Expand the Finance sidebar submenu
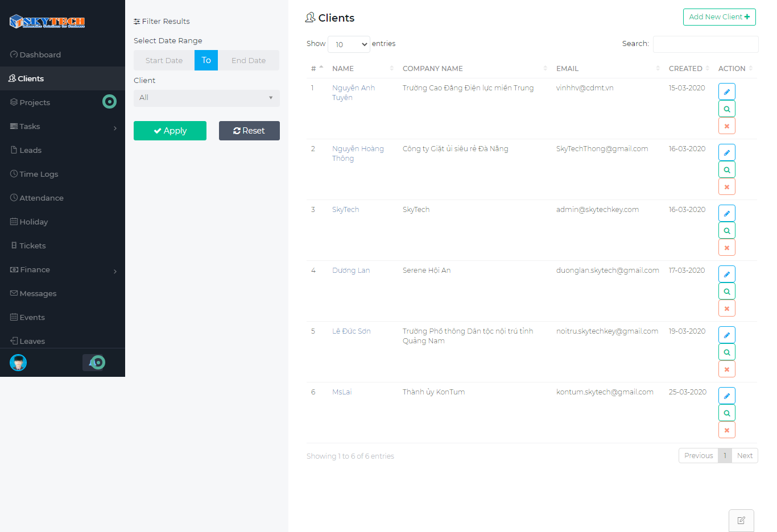The height and width of the screenshot is (532, 777). 34,269
